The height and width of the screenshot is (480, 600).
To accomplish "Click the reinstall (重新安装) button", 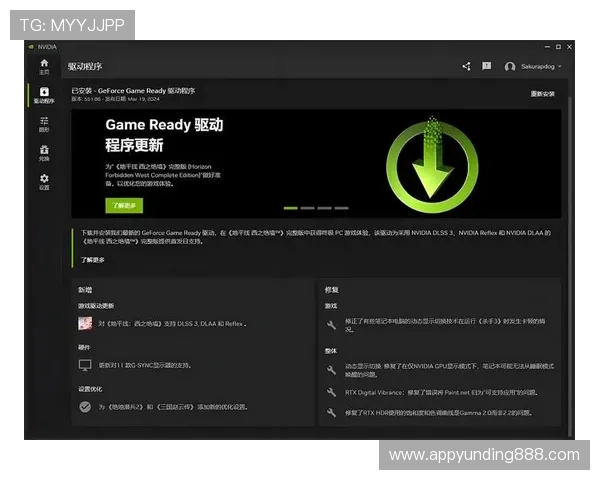I will pyautogui.click(x=542, y=94).
